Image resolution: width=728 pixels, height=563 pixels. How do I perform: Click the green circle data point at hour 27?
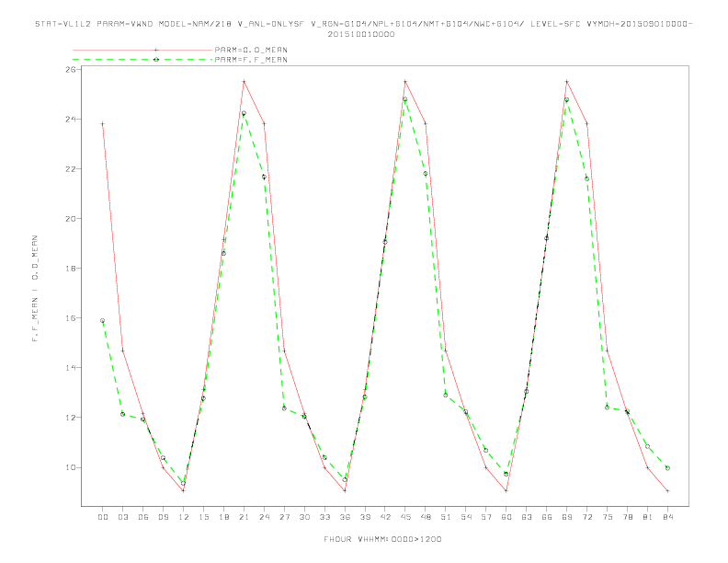(x=284, y=408)
